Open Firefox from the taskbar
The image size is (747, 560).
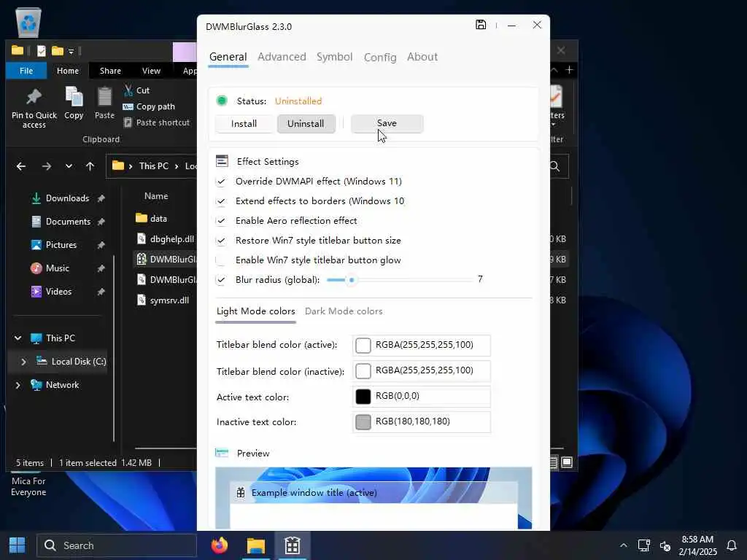coord(219,545)
